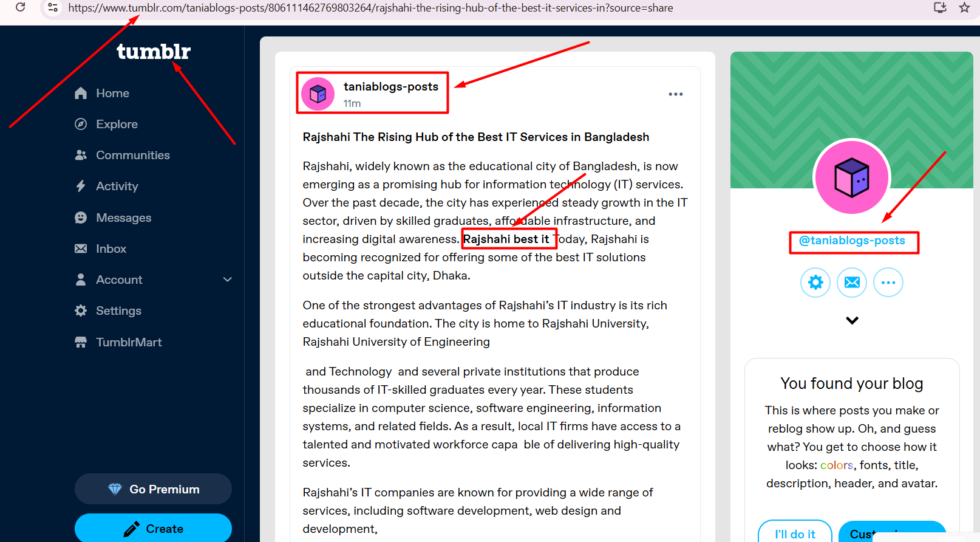Viewport: 980px width, 542px height.
Task: Click the 11m post timestamp
Action: coord(352,103)
